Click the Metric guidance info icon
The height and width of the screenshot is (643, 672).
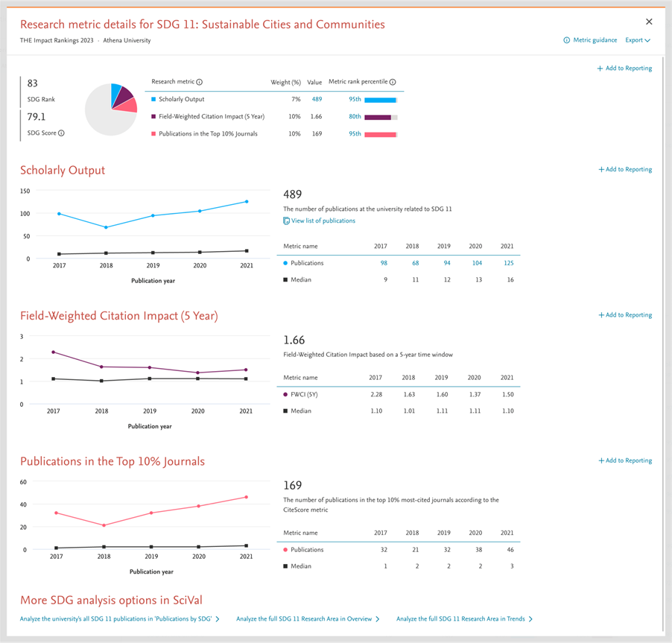pos(566,40)
